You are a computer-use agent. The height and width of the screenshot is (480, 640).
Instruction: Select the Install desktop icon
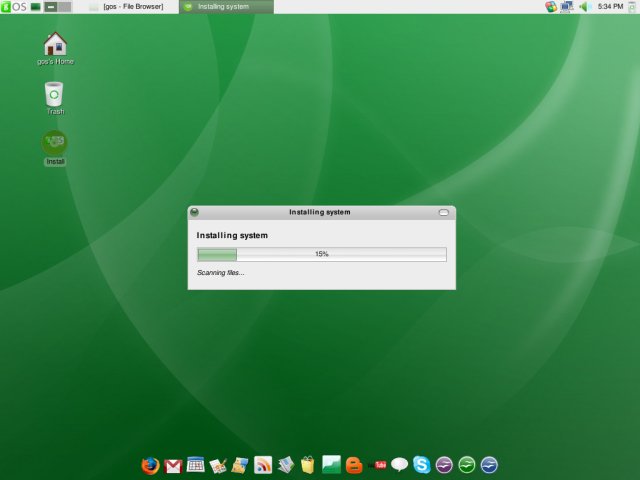55,148
